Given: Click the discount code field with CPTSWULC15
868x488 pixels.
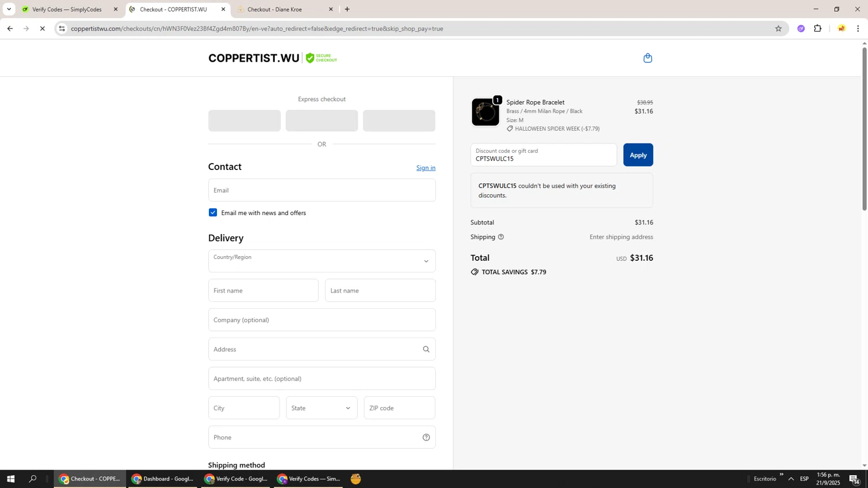Looking at the screenshot, I should point(544,155).
